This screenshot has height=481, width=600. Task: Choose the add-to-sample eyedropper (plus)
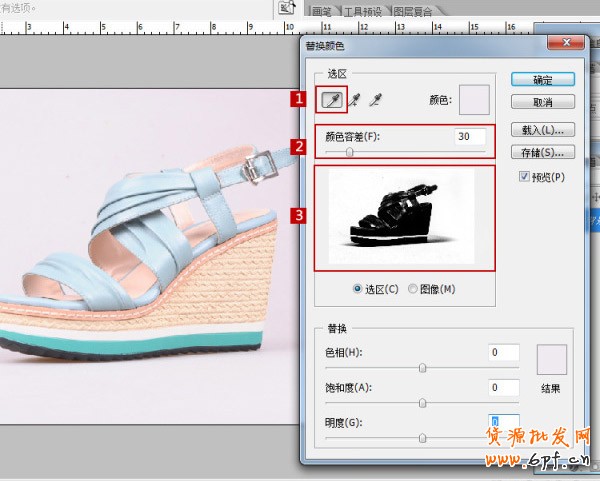[354, 99]
